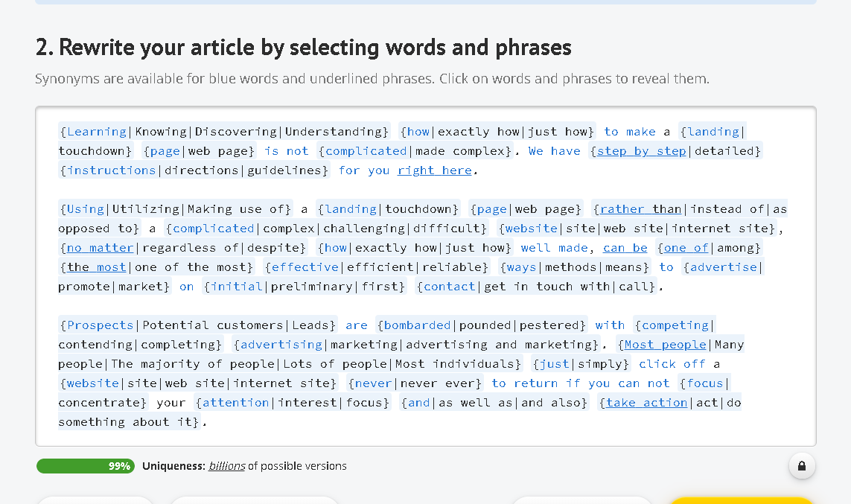
Task: Select the blue word "attention"
Action: [236, 403]
